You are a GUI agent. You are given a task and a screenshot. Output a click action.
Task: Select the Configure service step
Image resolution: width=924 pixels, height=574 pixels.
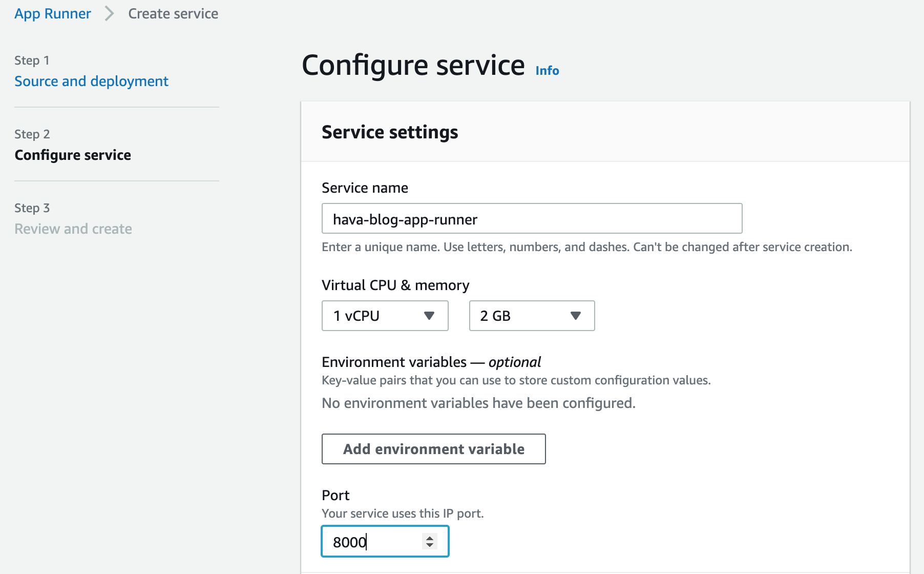(73, 155)
